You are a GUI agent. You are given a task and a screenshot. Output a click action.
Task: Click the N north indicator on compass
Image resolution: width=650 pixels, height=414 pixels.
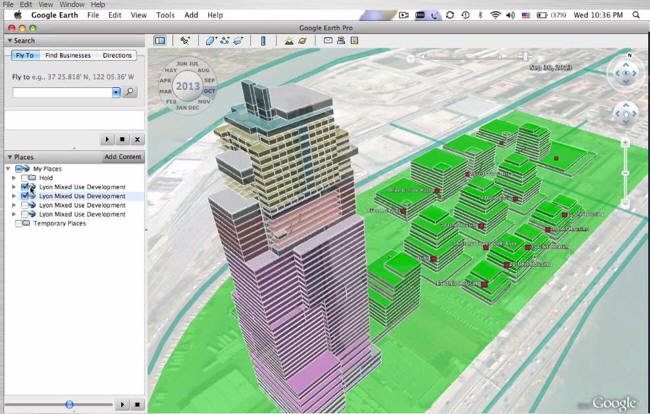pos(630,55)
